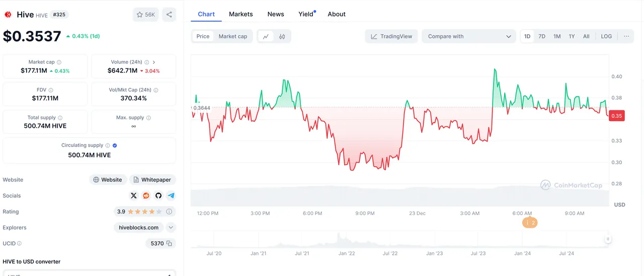Viewport: 644px width, 276px height.
Task: Click the 3.9 rating stars
Action: [x=145, y=212]
